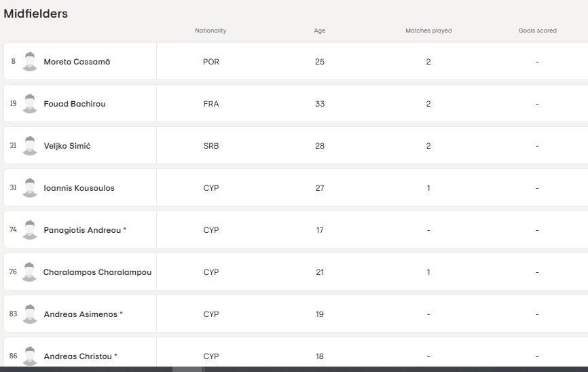The width and height of the screenshot is (588, 372).
Task: Click shirt number 21
Action: point(13,145)
